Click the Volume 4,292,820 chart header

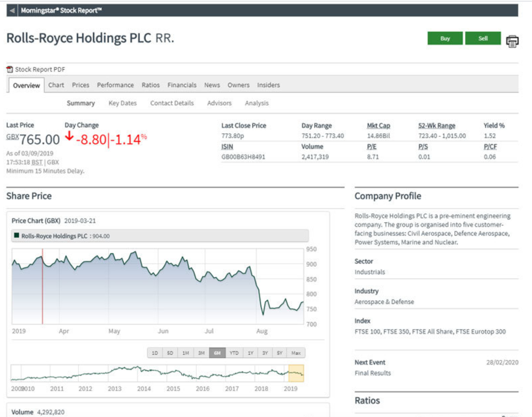38,412
